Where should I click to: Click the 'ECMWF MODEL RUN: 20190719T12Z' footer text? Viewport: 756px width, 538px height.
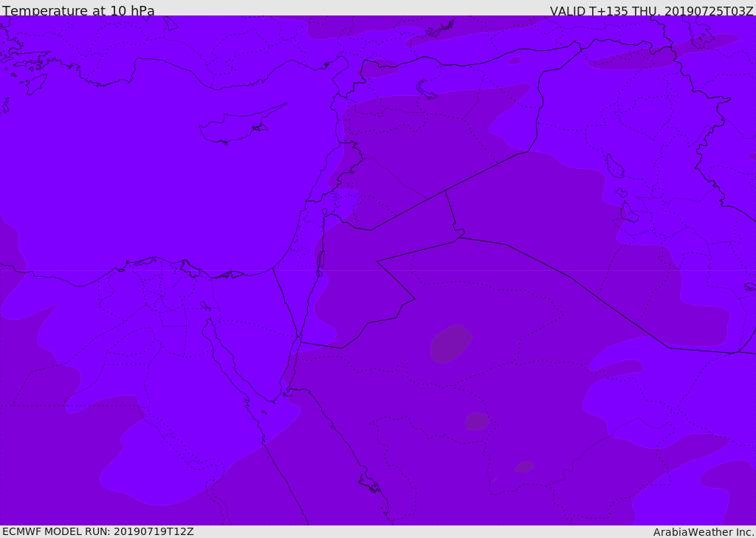tap(98, 531)
